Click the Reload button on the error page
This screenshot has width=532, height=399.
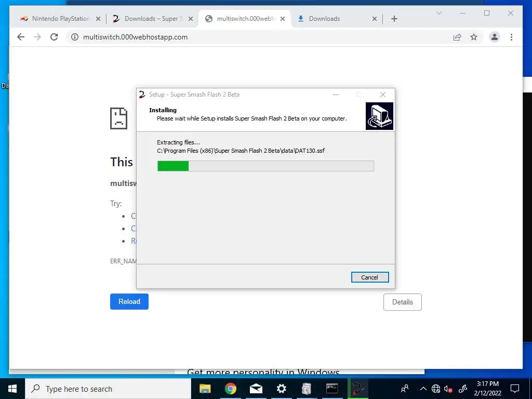click(x=129, y=301)
